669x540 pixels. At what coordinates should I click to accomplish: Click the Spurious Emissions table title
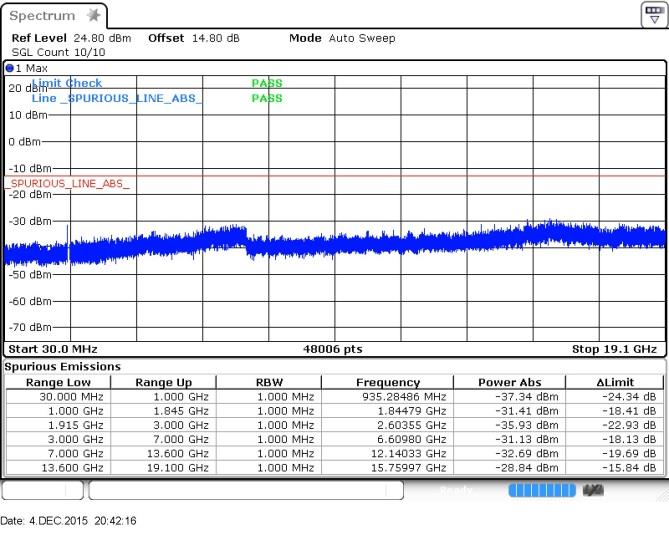click(63, 367)
